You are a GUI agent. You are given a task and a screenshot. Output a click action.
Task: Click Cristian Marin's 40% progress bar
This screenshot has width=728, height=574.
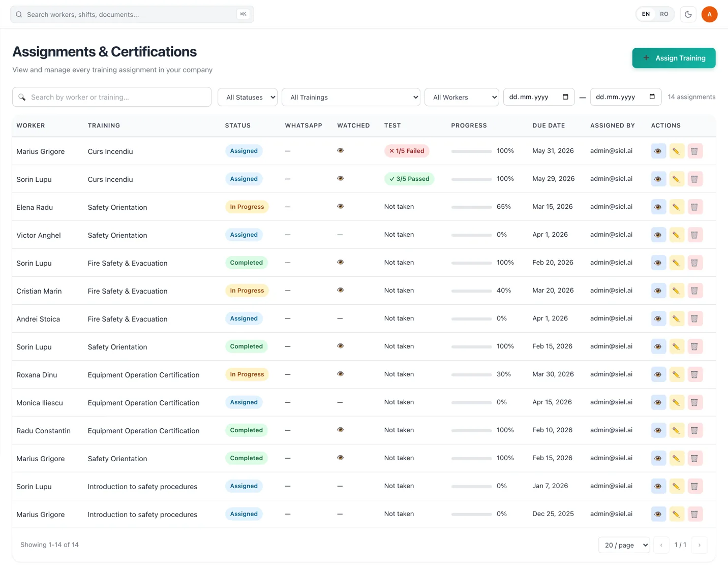pos(471,291)
